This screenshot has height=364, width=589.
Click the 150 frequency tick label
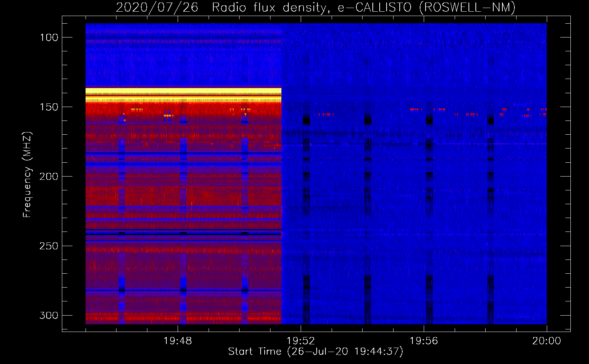coord(49,107)
